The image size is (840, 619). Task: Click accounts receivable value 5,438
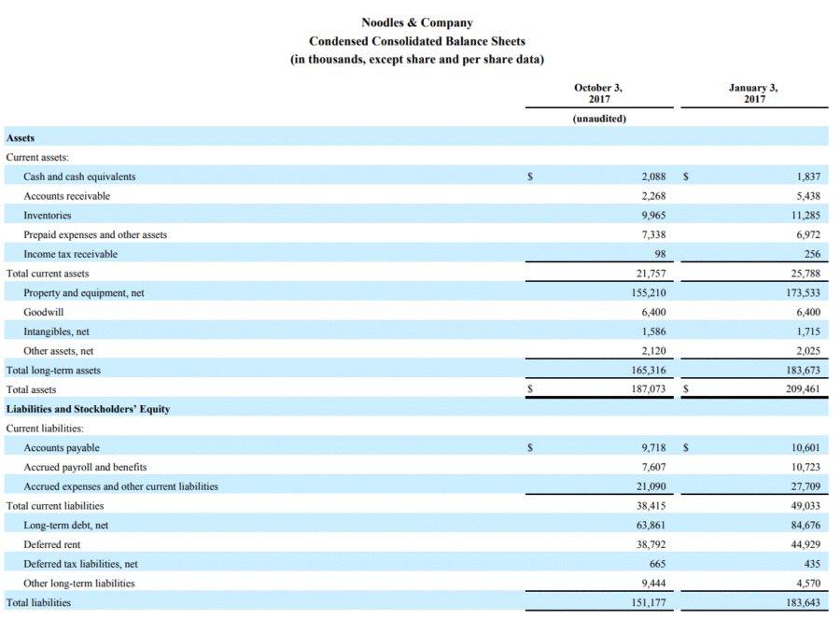coord(808,196)
